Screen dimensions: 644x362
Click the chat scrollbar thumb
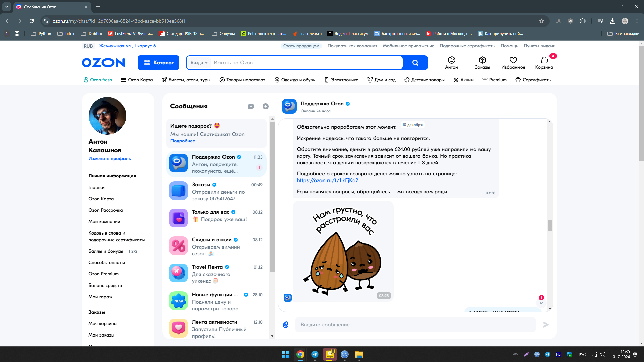pyautogui.click(x=550, y=225)
